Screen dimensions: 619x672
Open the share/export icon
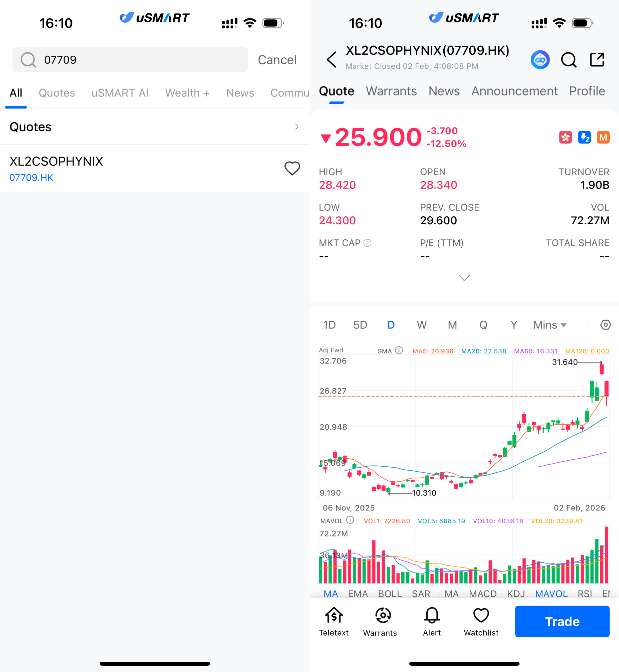[597, 60]
